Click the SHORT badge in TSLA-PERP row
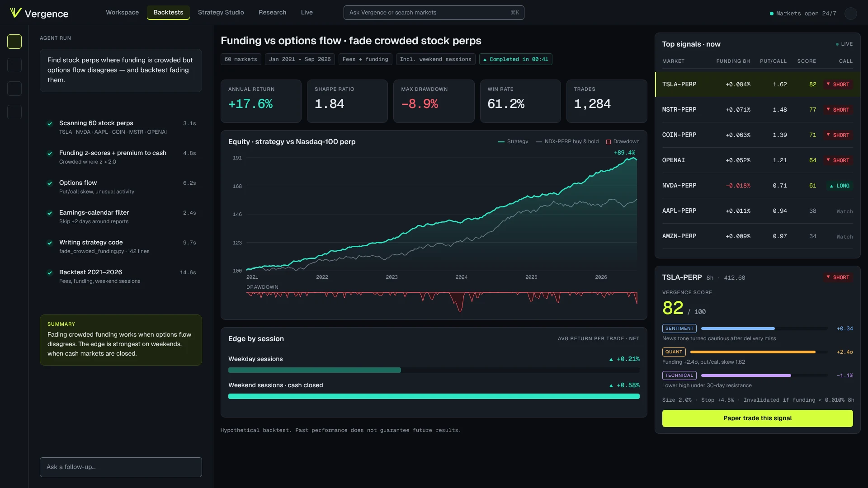 pos(838,84)
